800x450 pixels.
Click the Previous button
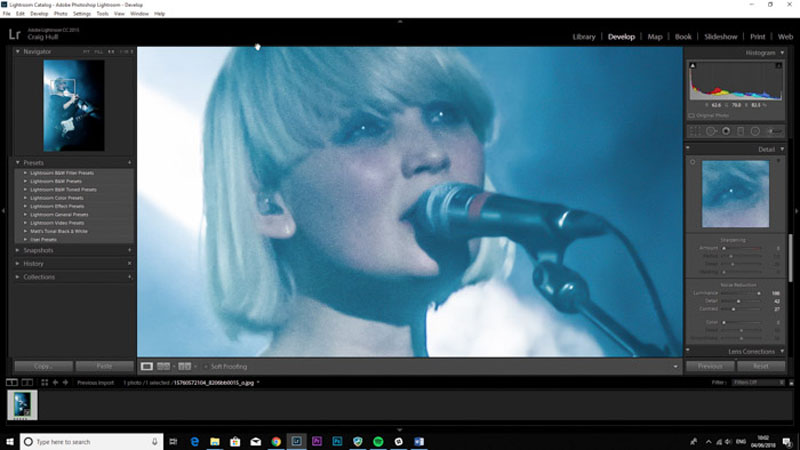pos(710,366)
